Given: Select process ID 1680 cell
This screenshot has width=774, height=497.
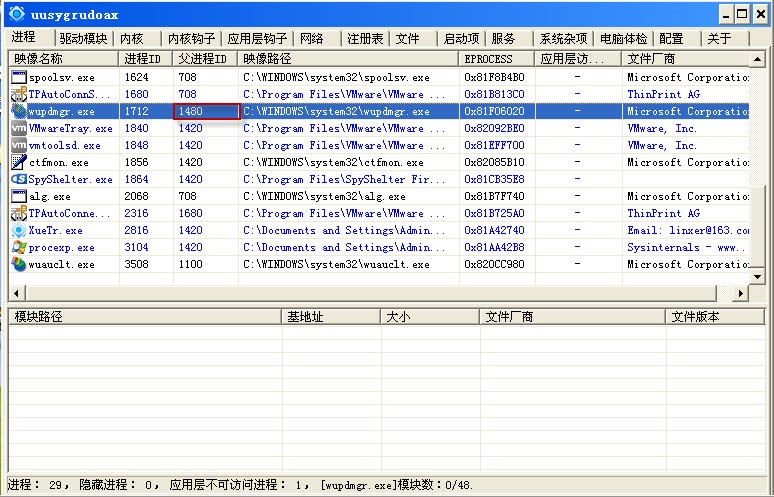Looking at the screenshot, I should (136, 94).
